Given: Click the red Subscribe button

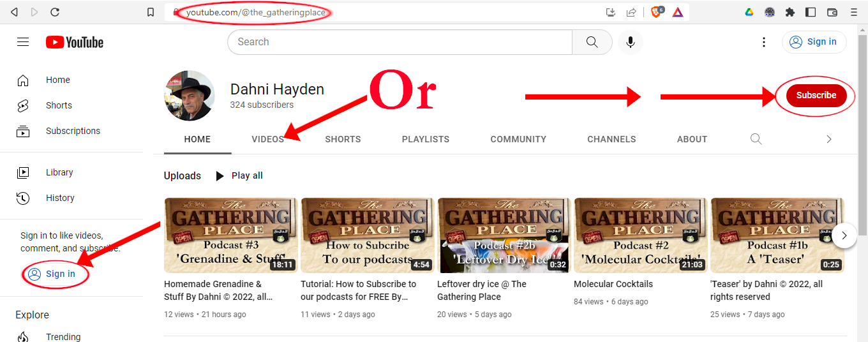Looking at the screenshot, I should click(816, 95).
